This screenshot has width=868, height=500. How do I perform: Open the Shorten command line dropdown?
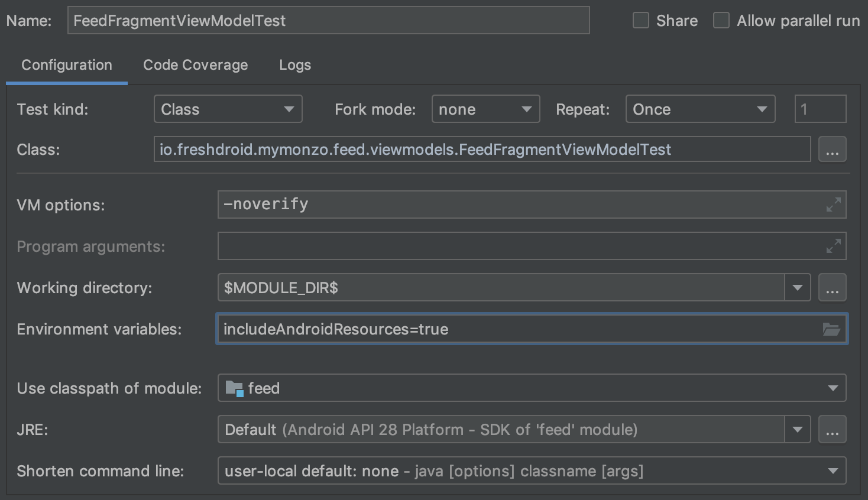pyautogui.click(x=532, y=470)
